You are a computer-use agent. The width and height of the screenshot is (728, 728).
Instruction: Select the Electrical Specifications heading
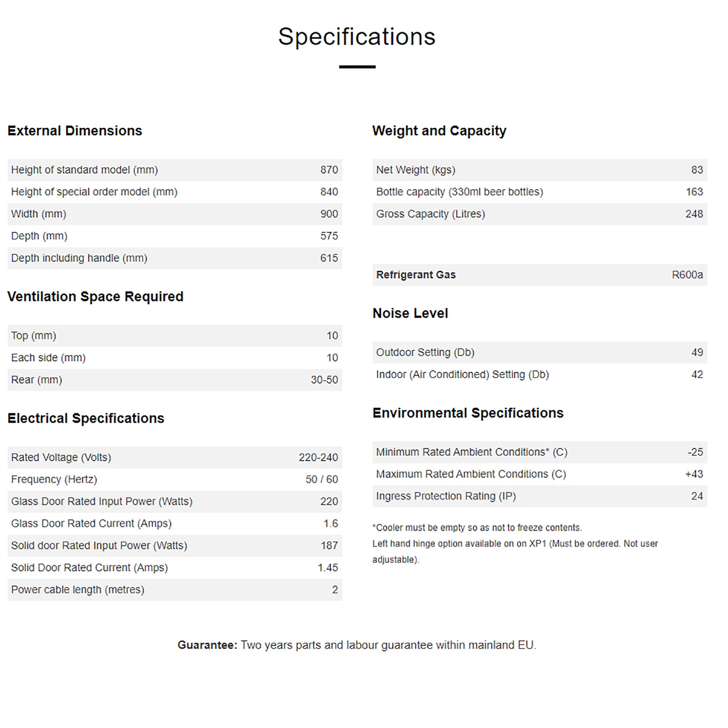[x=86, y=418]
